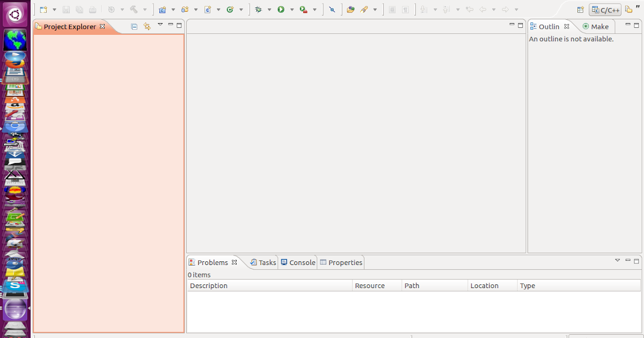Click the Run External Tools toolbox icon

(x=303, y=10)
